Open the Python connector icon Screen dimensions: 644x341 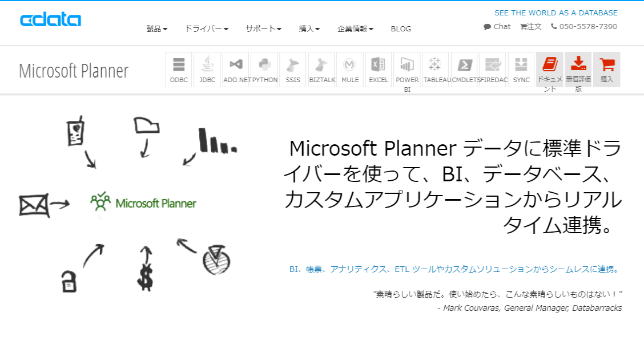pyautogui.click(x=264, y=70)
